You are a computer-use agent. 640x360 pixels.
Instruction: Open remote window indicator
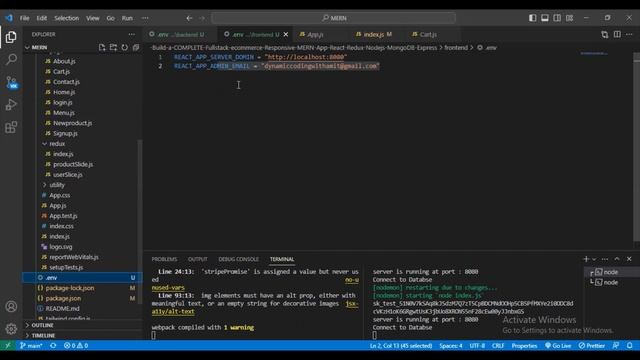pos(8,346)
